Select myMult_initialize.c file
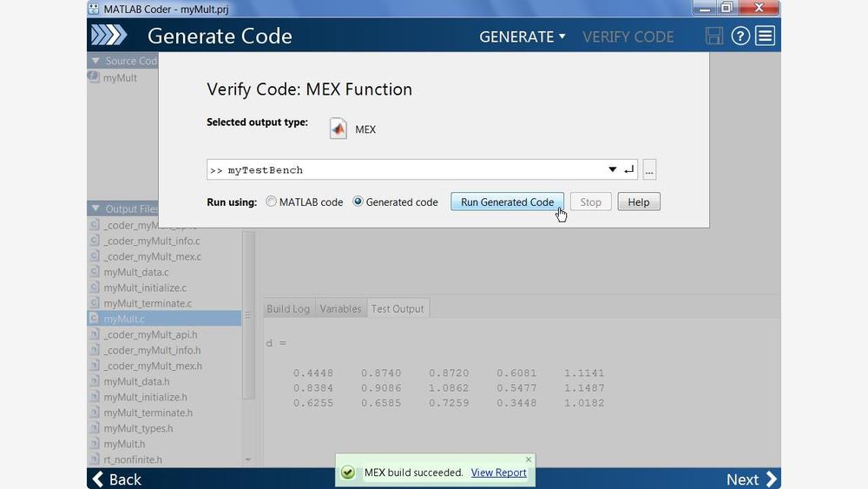Image resolution: width=868 pixels, height=489 pixels. click(145, 287)
